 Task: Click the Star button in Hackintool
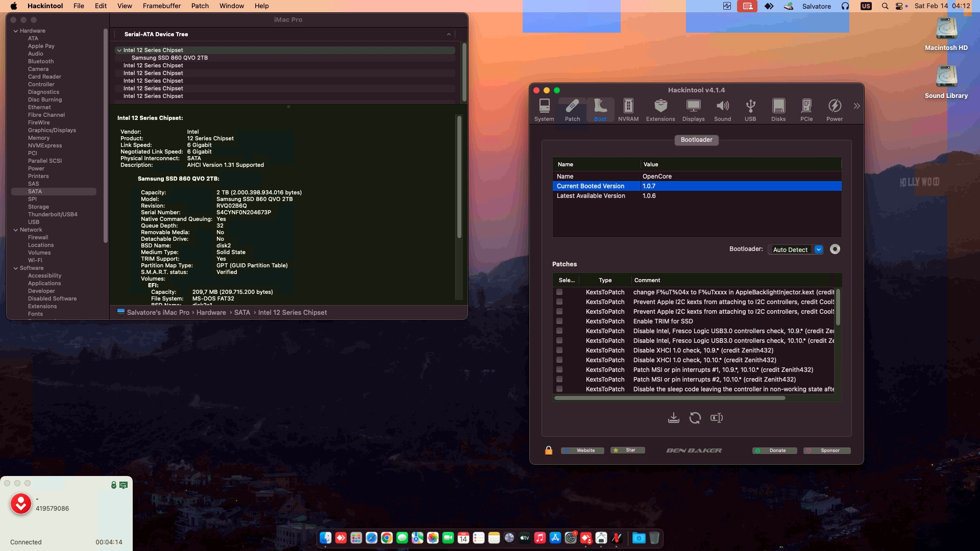coord(628,450)
